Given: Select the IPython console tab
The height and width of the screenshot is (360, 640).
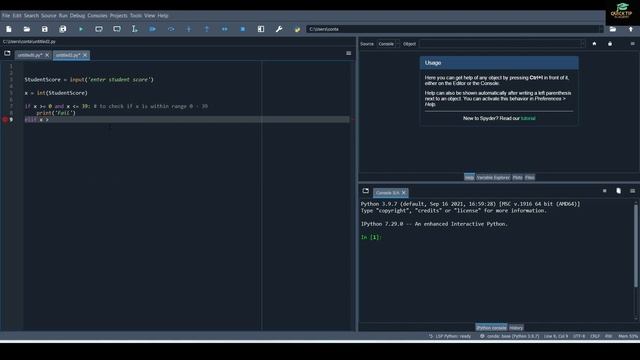Looking at the screenshot, I should [491, 328].
